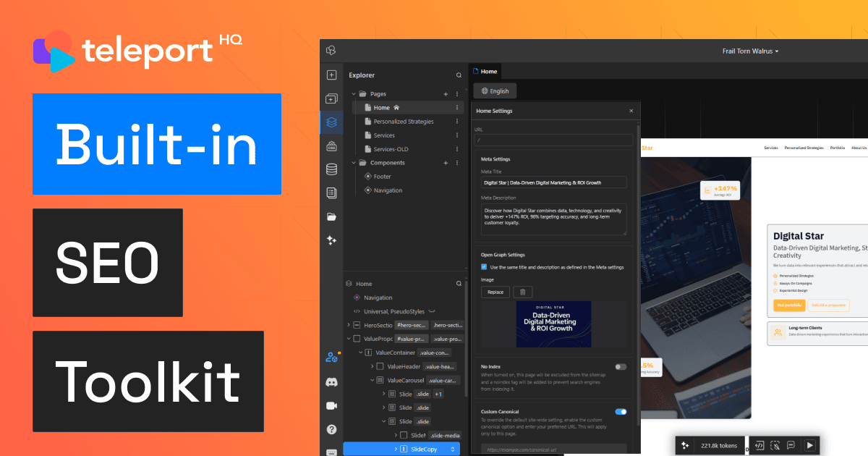This screenshot has height=456, width=868.
Task: Click the Replace image button
Action: click(x=495, y=292)
